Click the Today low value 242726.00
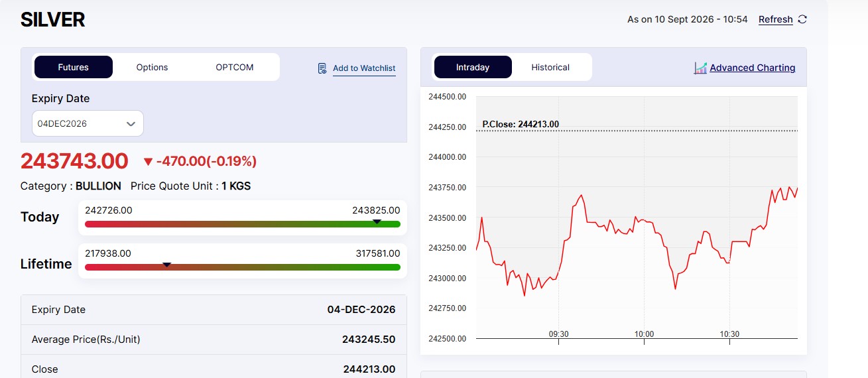 coord(109,210)
